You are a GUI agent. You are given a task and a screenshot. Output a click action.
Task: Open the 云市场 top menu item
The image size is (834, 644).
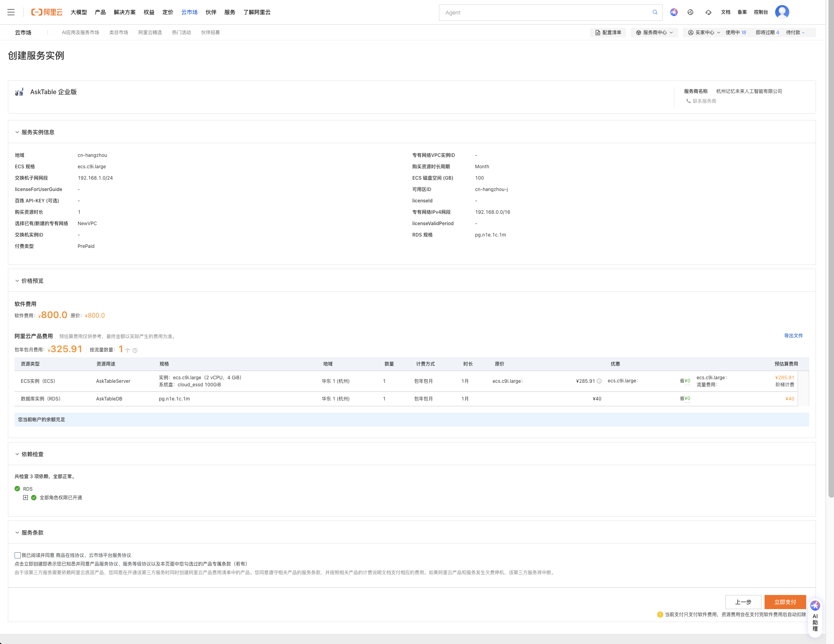coord(189,12)
